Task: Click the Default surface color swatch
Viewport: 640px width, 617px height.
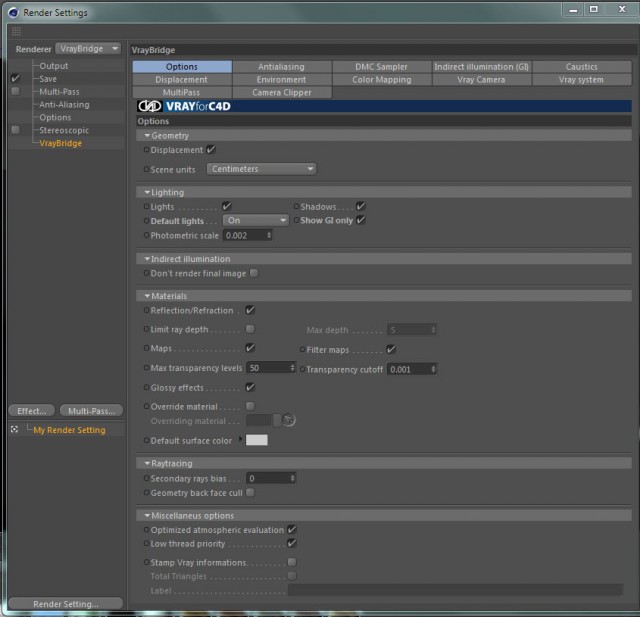Action: (257, 440)
